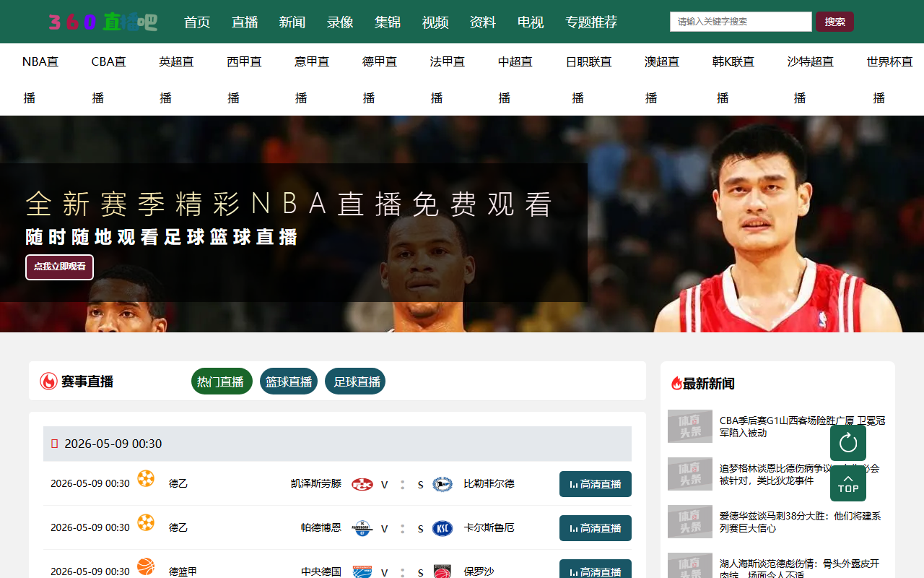Click 高清直播 for 中央德国 vs 保罗沙

click(596, 569)
